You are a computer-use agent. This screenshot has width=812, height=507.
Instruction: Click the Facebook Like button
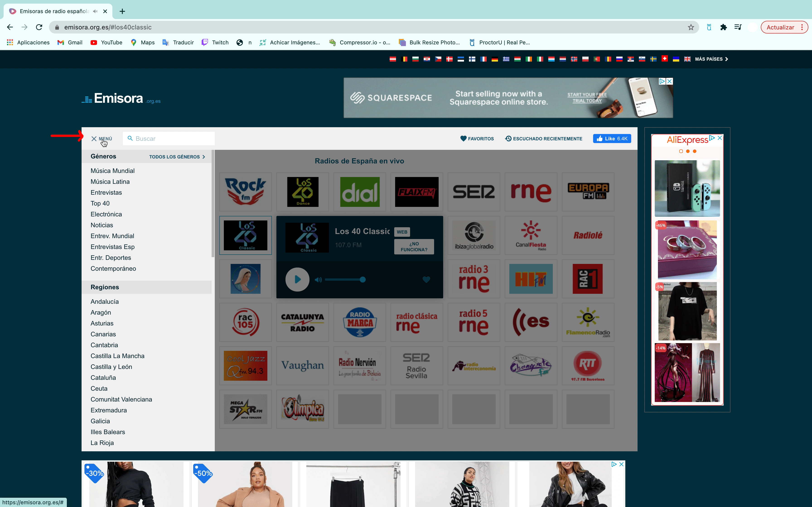612,139
